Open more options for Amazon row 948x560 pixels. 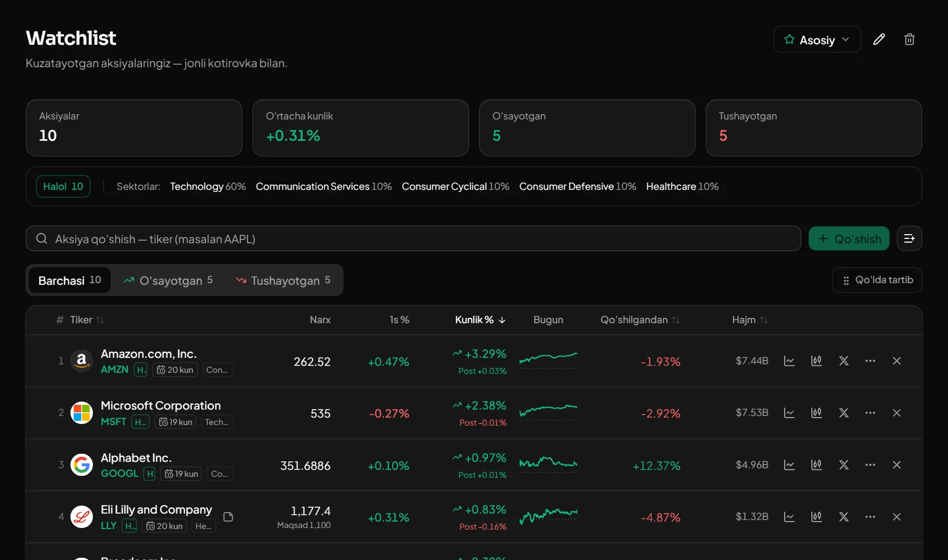871,361
